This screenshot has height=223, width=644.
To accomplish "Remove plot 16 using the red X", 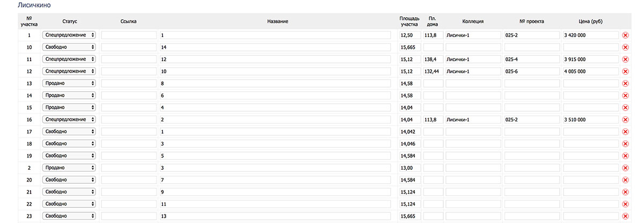I will (x=625, y=120).
